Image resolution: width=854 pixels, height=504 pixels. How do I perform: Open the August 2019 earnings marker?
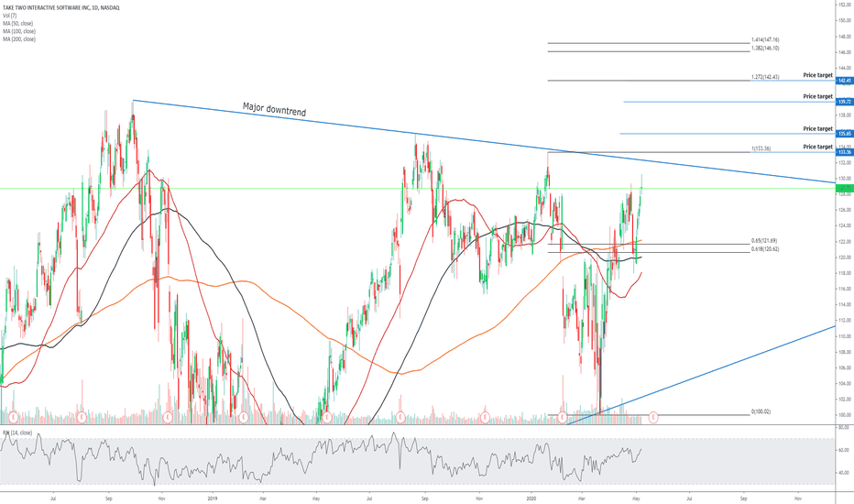coord(400,418)
